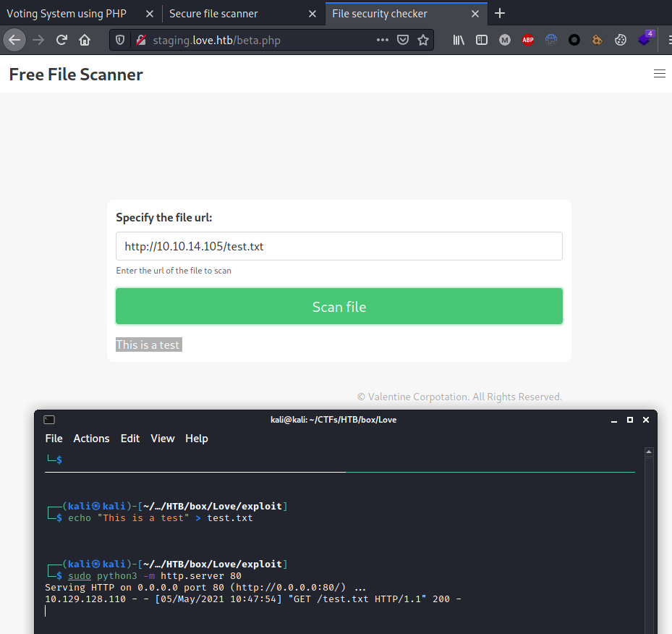Open a new browser tab
This screenshot has width=672, height=634.
(500, 13)
